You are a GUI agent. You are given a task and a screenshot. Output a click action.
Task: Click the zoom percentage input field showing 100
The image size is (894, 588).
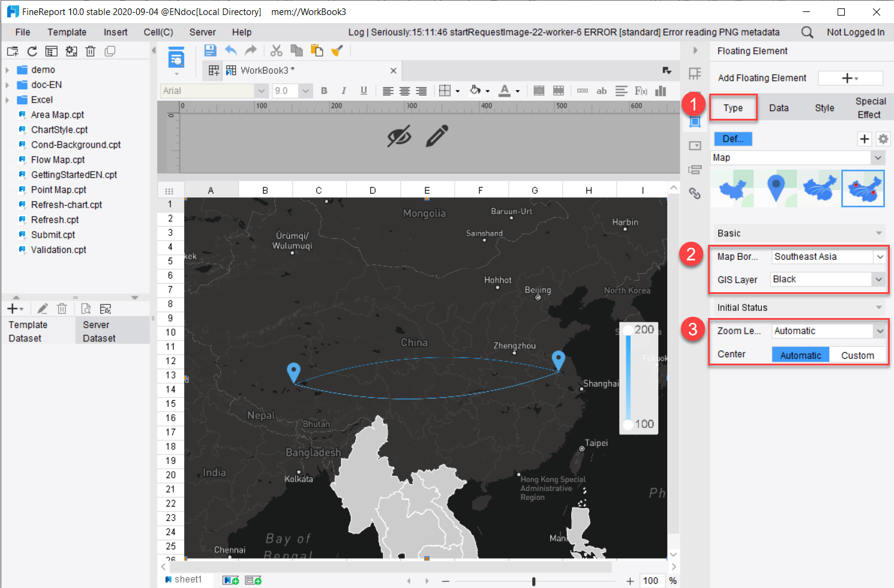(651, 580)
